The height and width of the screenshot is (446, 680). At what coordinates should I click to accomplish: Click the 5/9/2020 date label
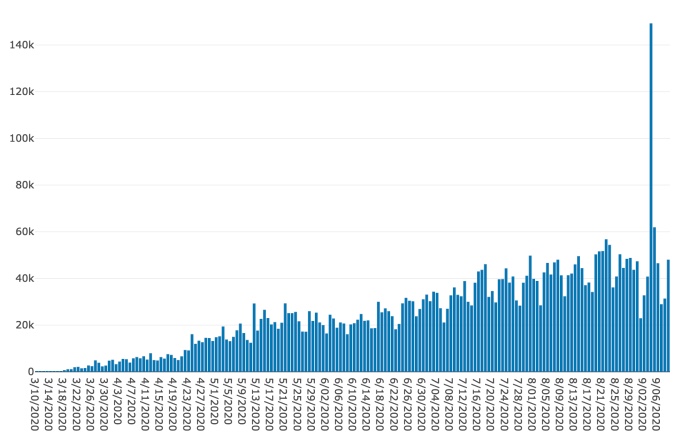(242, 401)
